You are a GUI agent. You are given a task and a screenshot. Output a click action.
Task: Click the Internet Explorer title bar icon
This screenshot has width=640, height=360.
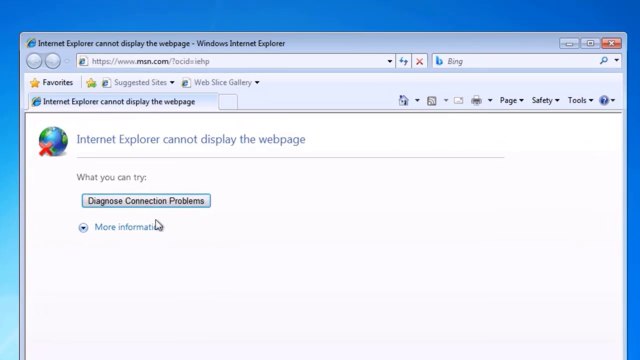coord(31,43)
